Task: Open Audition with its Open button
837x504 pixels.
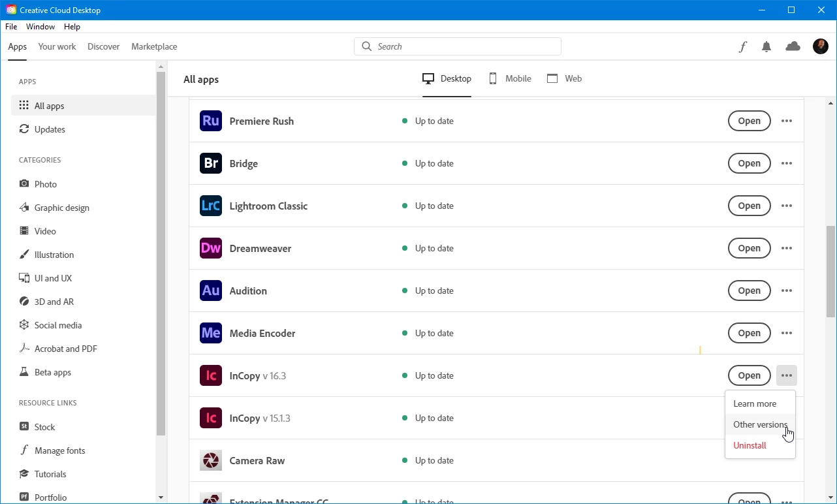Action: click(x=750, y=291)
